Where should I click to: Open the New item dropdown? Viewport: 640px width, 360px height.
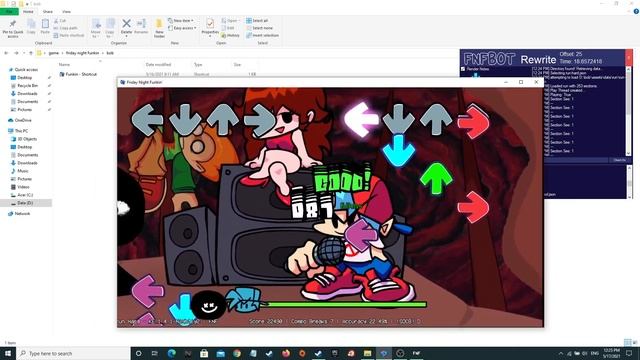181,20
